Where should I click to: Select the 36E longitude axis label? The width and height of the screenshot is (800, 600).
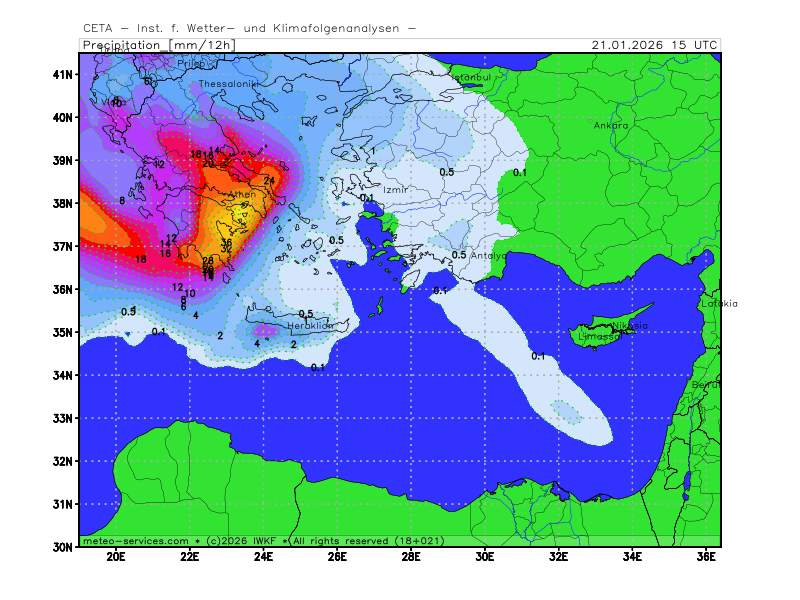(706, 557)
